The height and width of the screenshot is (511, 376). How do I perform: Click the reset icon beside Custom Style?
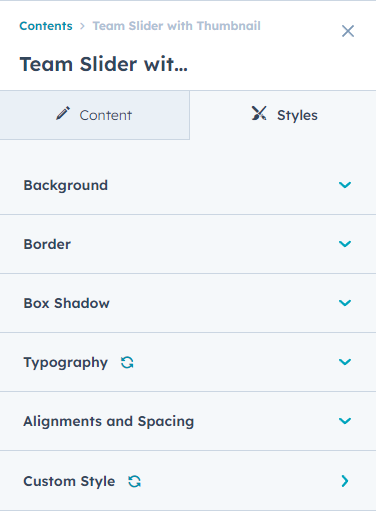(134, 481)
